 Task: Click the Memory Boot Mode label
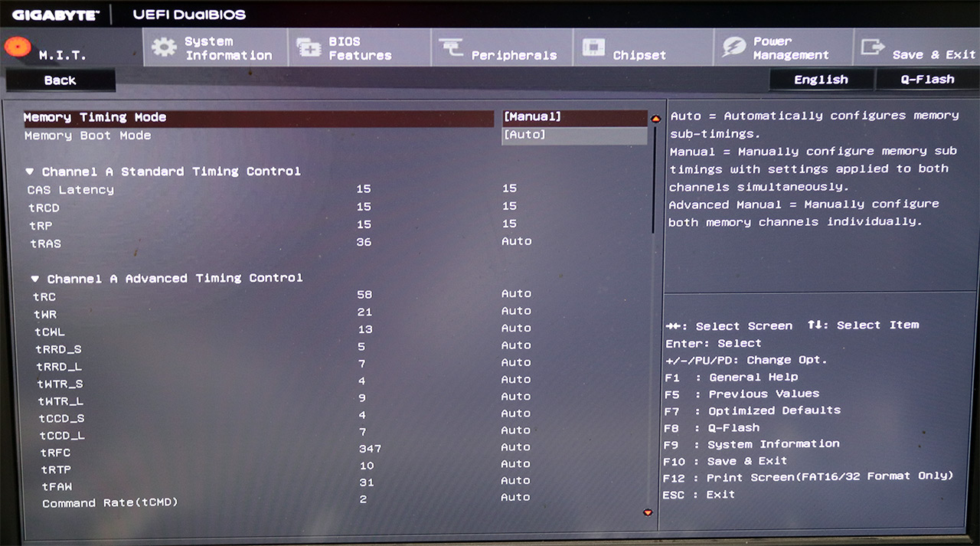[88, 136]
